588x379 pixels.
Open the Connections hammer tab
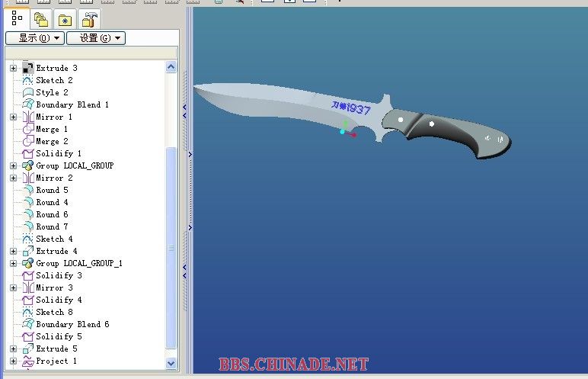[x=89, y=20]
